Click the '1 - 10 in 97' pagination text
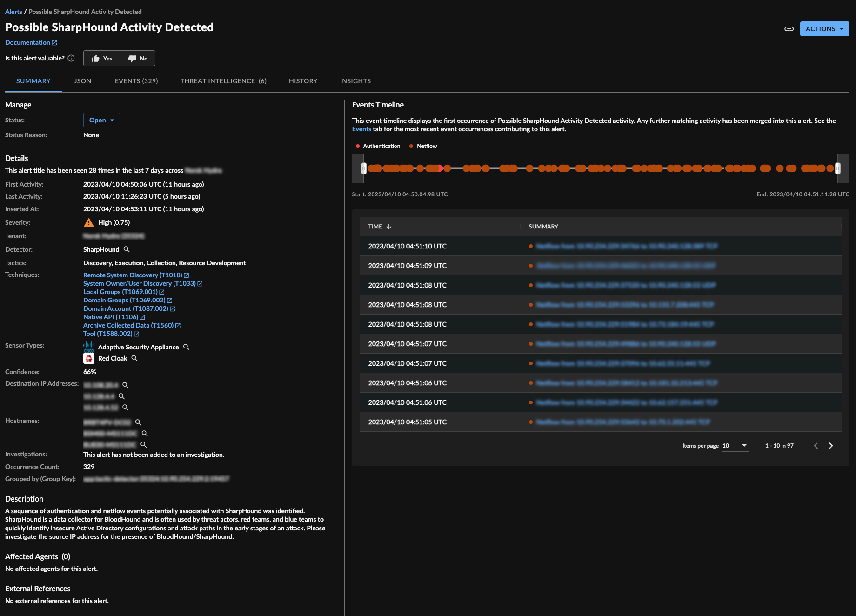Viewport: 856px width, 616px height. [x=779, y=446]
